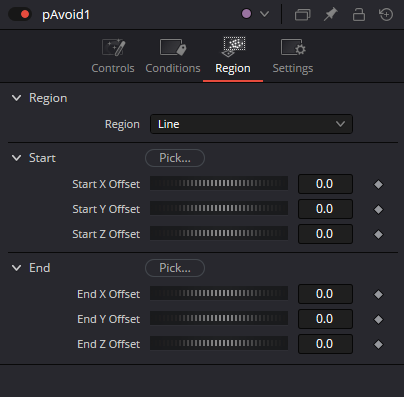The height and width of the screenshot is (397, 404).
Task: Click the pAvoid1 node name
Action: coord(66,15)
